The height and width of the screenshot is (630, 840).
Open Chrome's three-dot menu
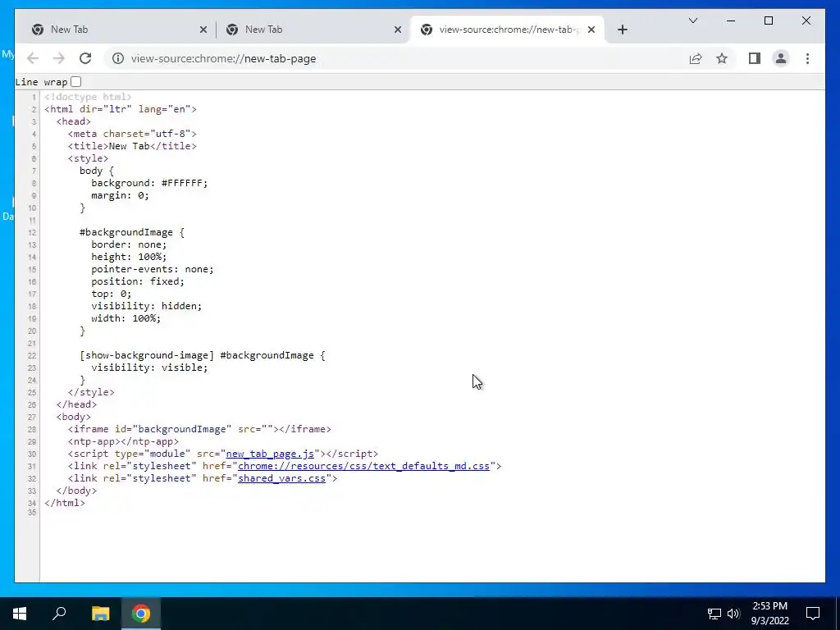pyautogui.click(x=807, y=58)
